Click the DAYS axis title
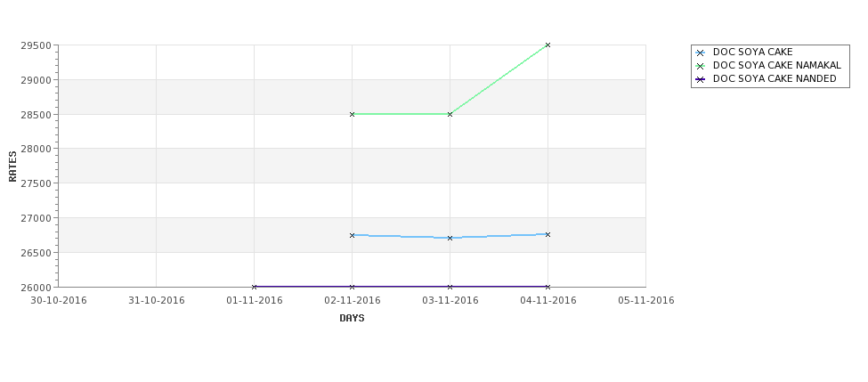This screenshot has width=868, height=382. point(352,319)
